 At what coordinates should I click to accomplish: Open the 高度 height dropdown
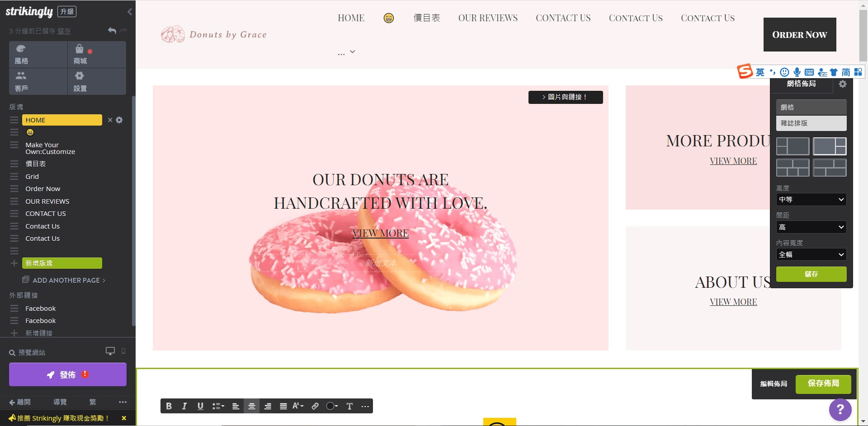tap(811, 200)
